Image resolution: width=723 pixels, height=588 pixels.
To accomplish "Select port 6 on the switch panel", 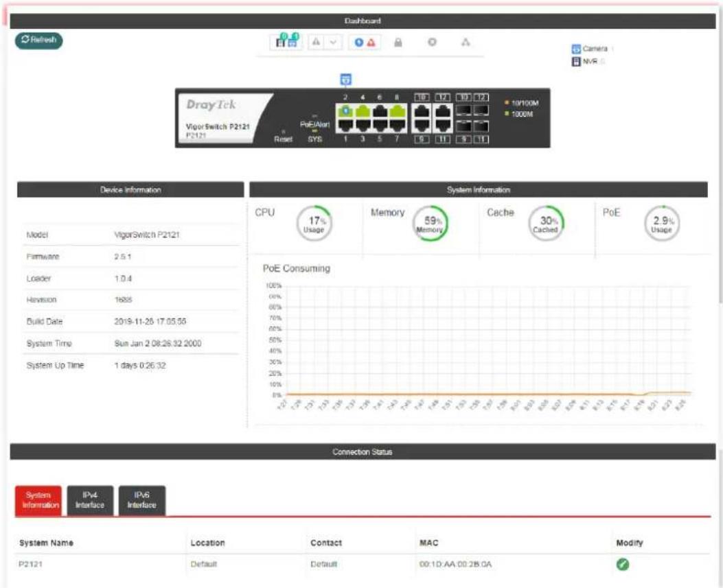I will 380,110.
